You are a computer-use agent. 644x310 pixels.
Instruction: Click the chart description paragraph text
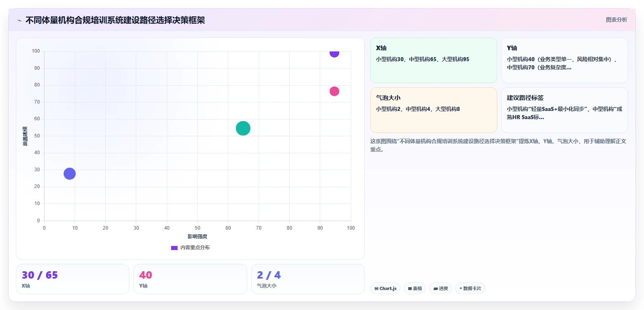(x=498, y=145)
